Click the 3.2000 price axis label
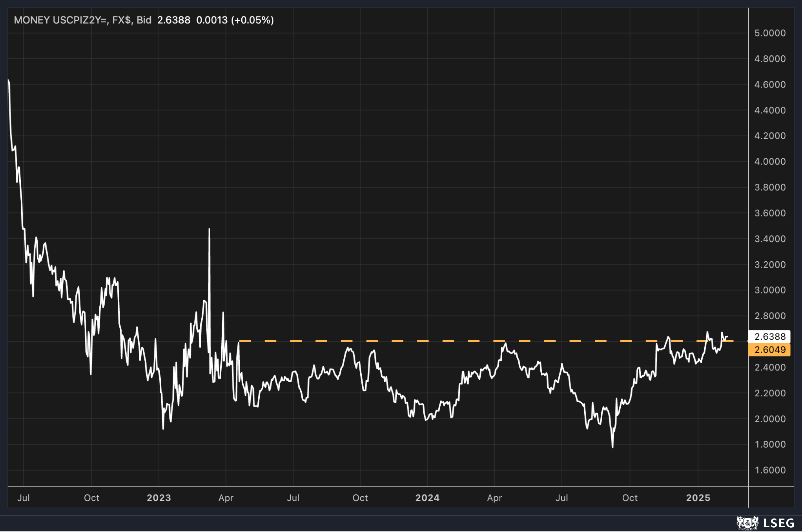The height and width of the screenshot is (532, 802). (770, 265)
